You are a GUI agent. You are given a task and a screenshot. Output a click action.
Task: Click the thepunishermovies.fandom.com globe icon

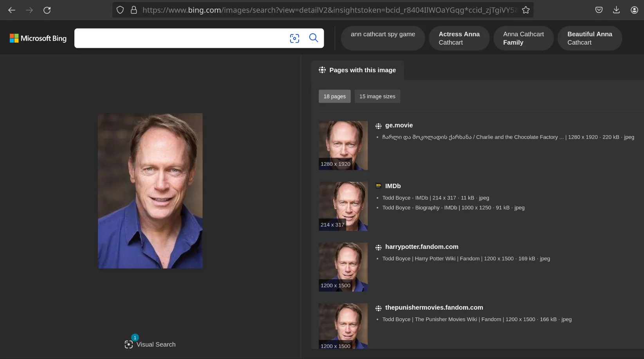[379, 308]
